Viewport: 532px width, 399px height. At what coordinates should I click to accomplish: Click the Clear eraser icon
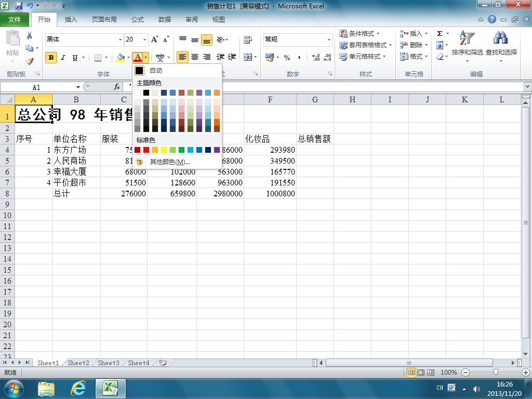[x=440, y=57]
